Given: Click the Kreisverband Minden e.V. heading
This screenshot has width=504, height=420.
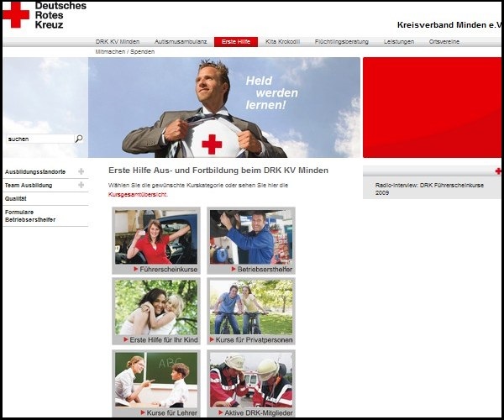Looking at the screenshot, I should coord(449,25).
